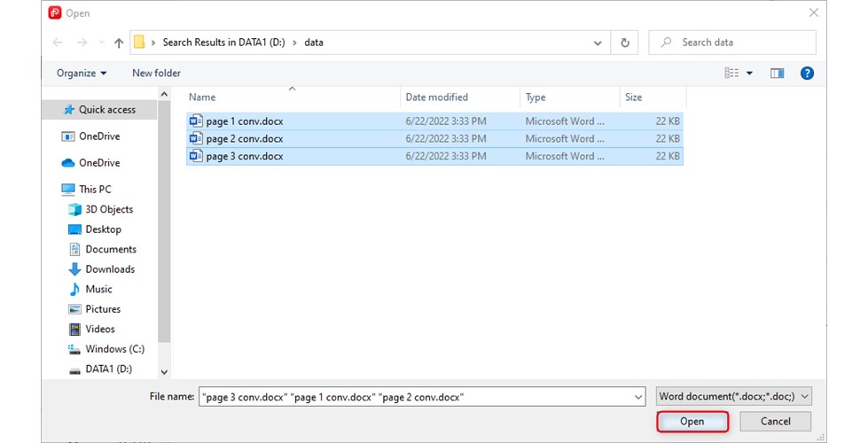
Task: Expand the address bar previous locations dropdown
Action: 598,43
